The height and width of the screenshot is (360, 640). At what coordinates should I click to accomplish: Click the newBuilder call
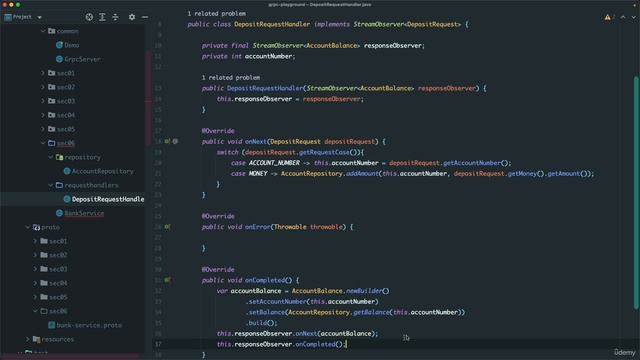pyautogui.click(x=364, y=291)
